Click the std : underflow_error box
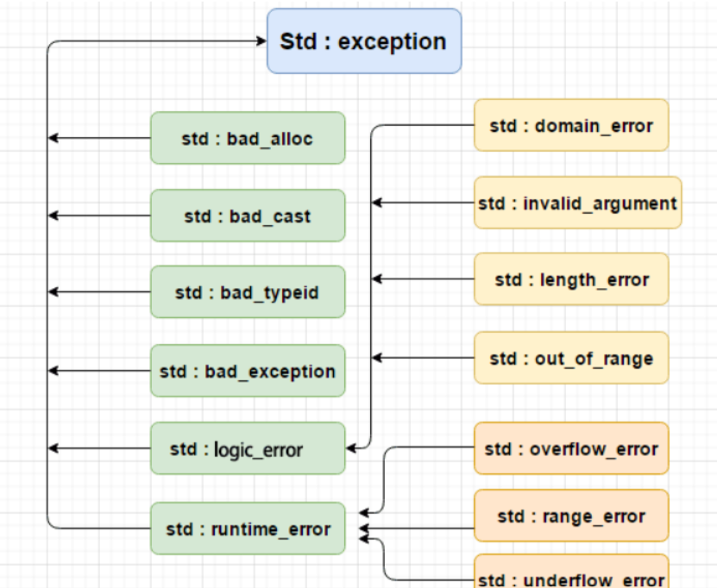This screenshot has height=588, width=717. [x=571, y=572]
